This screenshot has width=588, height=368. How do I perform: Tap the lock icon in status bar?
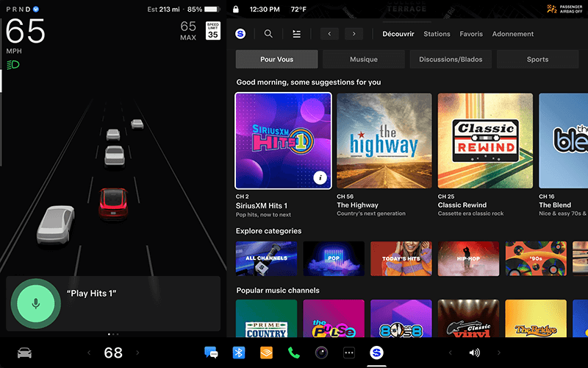pyautogui.click(x=235, y=10)
